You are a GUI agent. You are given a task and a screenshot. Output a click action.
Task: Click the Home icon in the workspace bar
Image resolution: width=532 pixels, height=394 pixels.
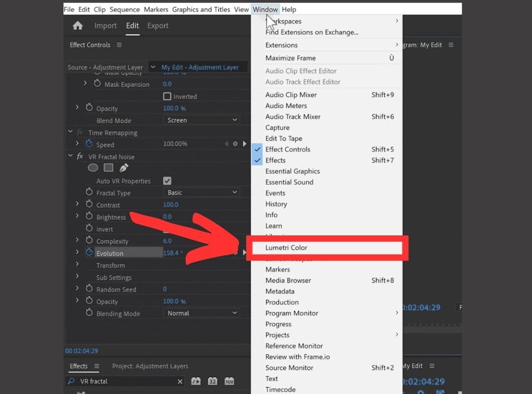pos(78,26)
